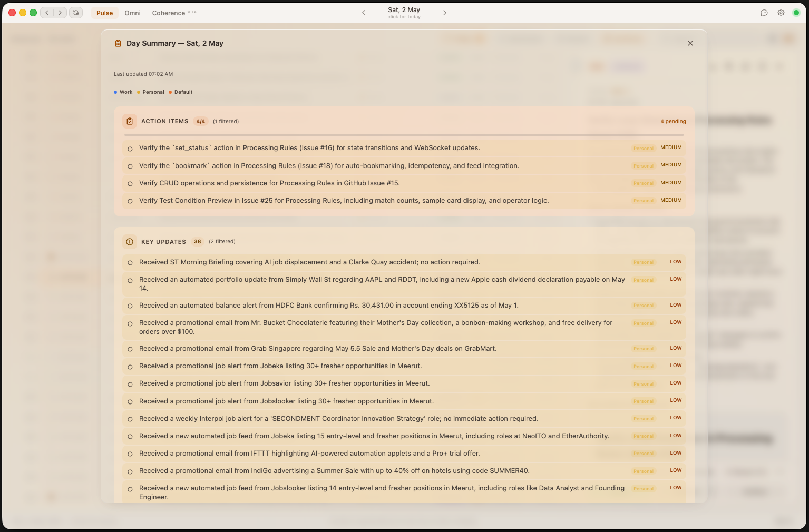Mark the IndiGo Summer Sale circle
Viewport: 809px width, 532px height.
130,471
